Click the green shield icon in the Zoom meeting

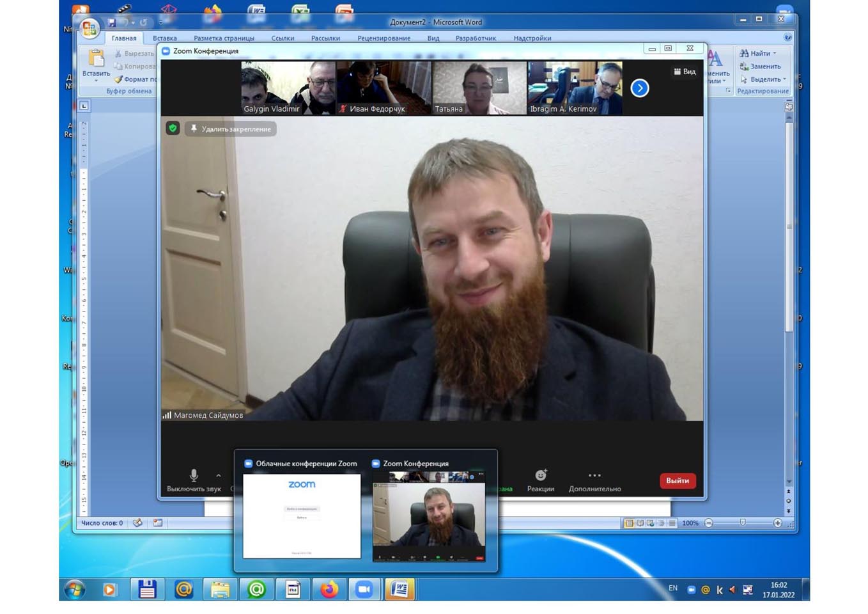pyautogui.click(x=173, y=129)
